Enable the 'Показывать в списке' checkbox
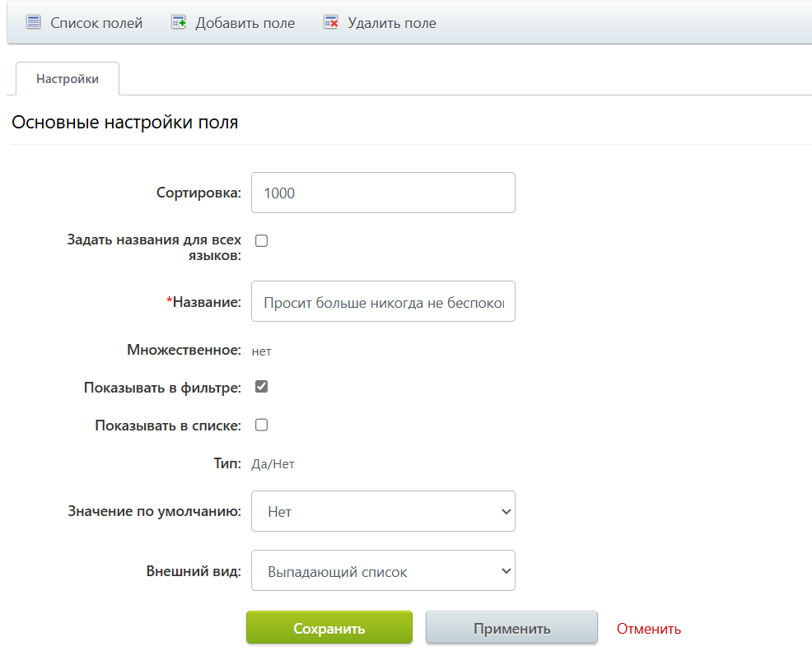This screenshot has width=812, height=651. click(261, 425)
